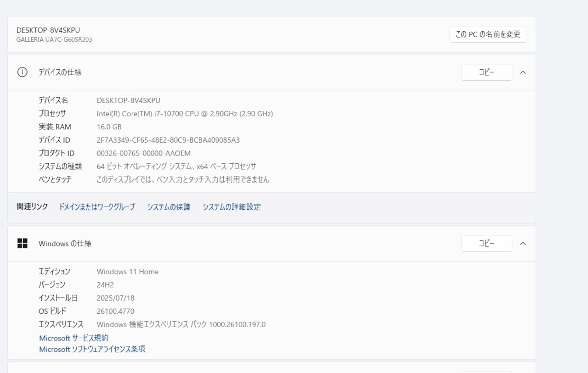Click the Windows の仕様 section title
The image size is (588, 373).
coord(65,244)
